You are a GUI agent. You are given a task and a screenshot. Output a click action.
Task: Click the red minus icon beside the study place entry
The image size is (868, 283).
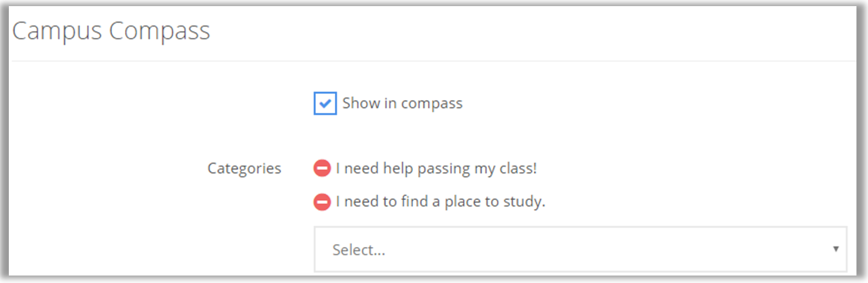(322, 202)
